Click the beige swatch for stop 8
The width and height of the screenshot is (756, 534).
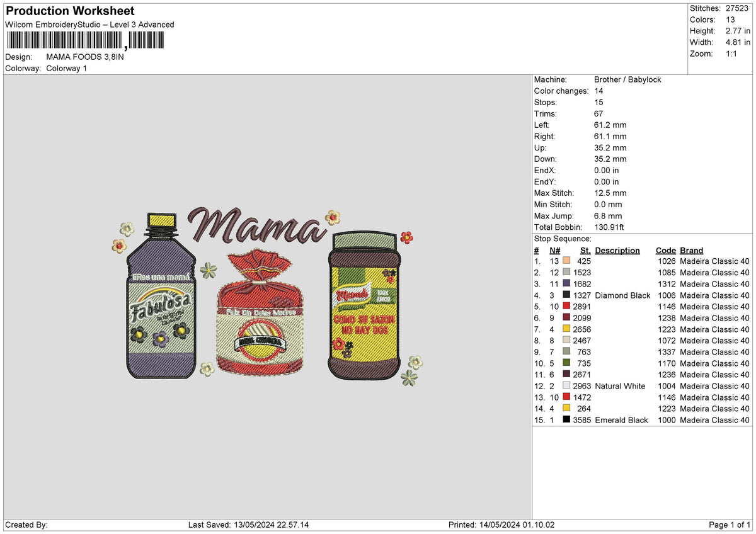tap(566, 340)
